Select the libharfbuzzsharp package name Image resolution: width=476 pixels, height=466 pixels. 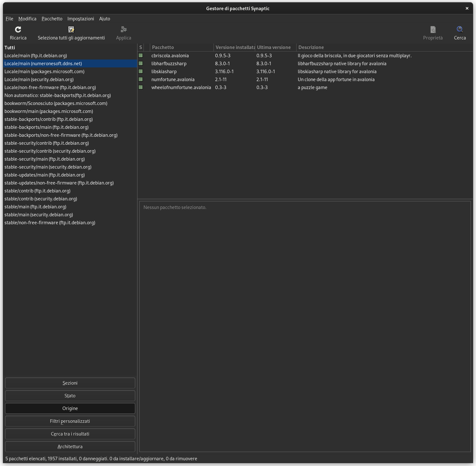tap(169, 64)
